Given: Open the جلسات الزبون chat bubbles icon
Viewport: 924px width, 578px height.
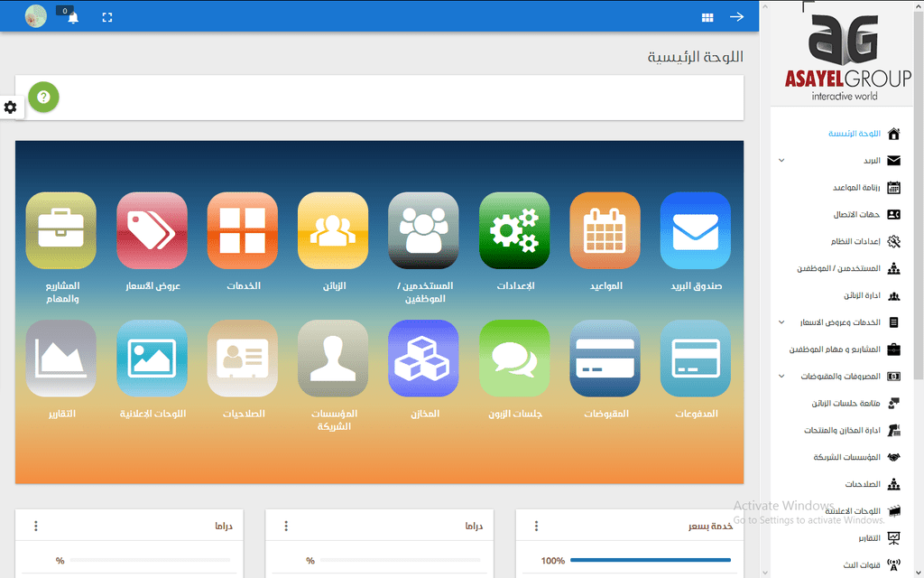Looking at the screenshot, I should [x=514, y=359].
